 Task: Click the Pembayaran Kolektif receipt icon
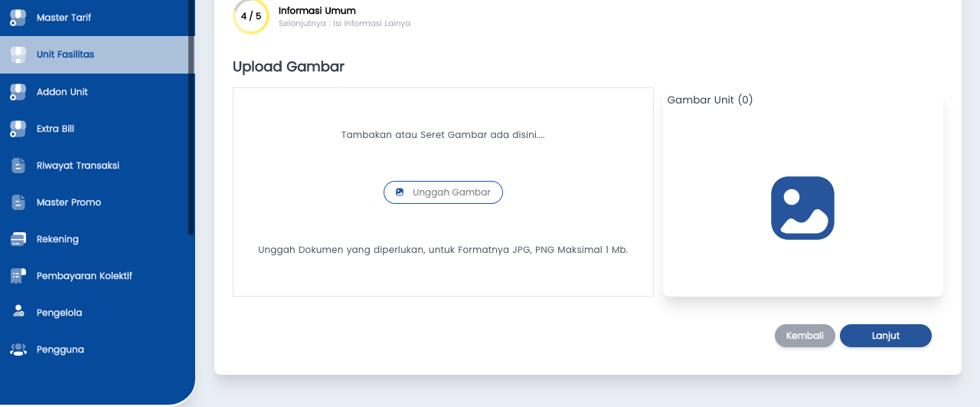[18, 276]
